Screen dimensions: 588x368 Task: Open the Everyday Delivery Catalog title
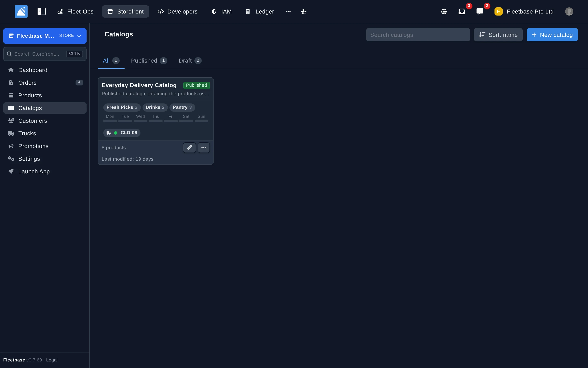139,85
